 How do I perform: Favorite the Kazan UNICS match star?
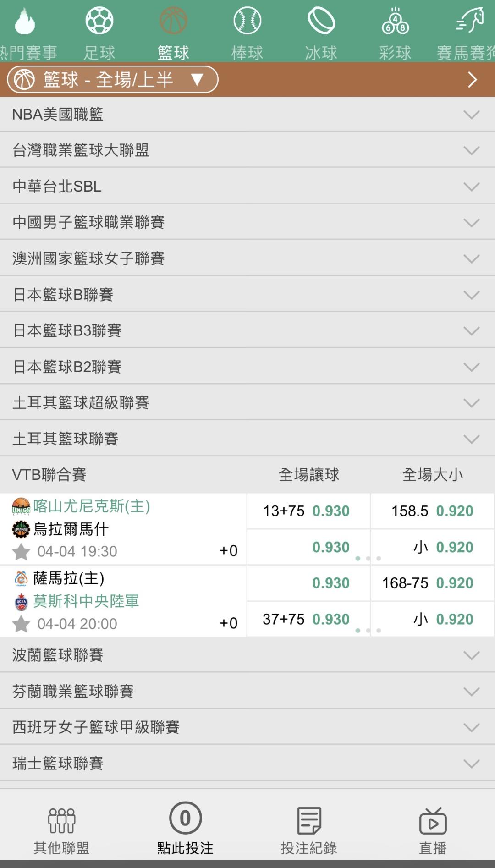click(21, 551)
